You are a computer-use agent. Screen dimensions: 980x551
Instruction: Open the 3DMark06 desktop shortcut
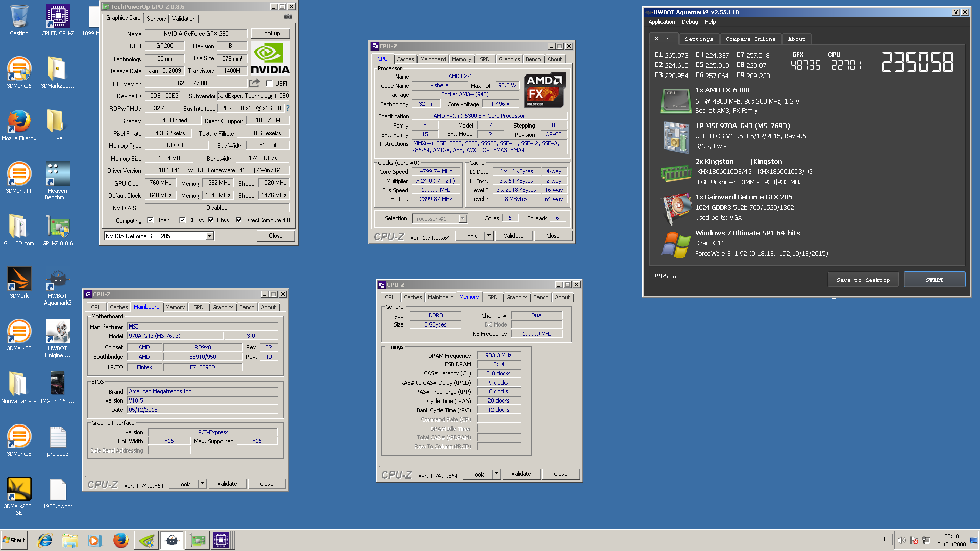(x=19, y=73)
